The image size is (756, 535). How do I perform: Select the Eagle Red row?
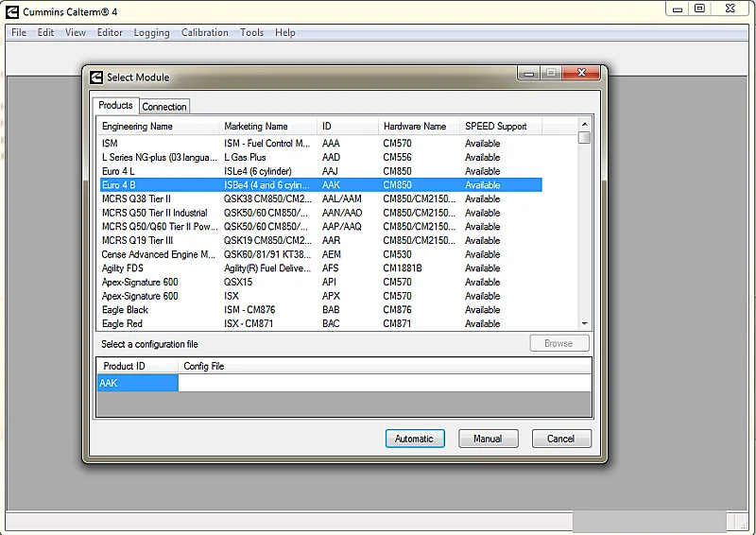point(320,323)
